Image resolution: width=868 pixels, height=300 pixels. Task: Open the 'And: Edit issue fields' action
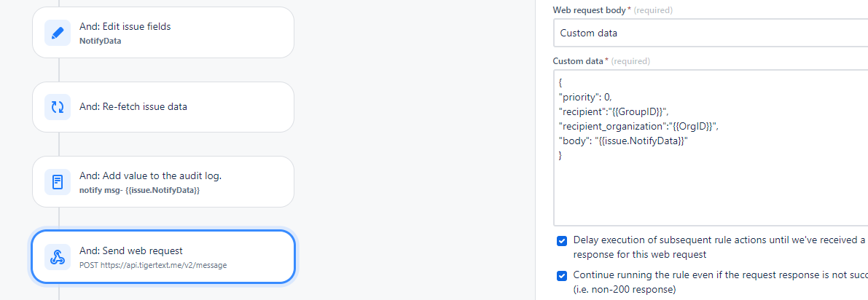pos(163,33)
